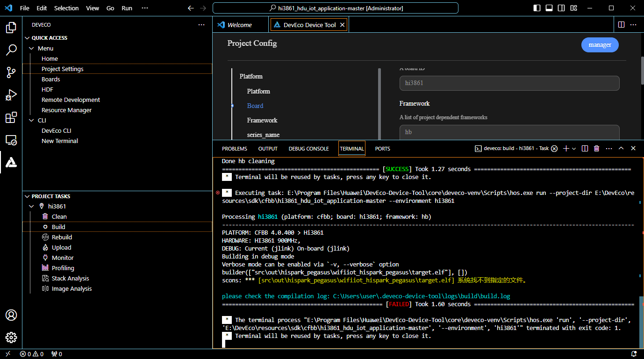Screen dimensions: 644x359
Task: Select Framework in Project Config navigation
Action: 262,120
